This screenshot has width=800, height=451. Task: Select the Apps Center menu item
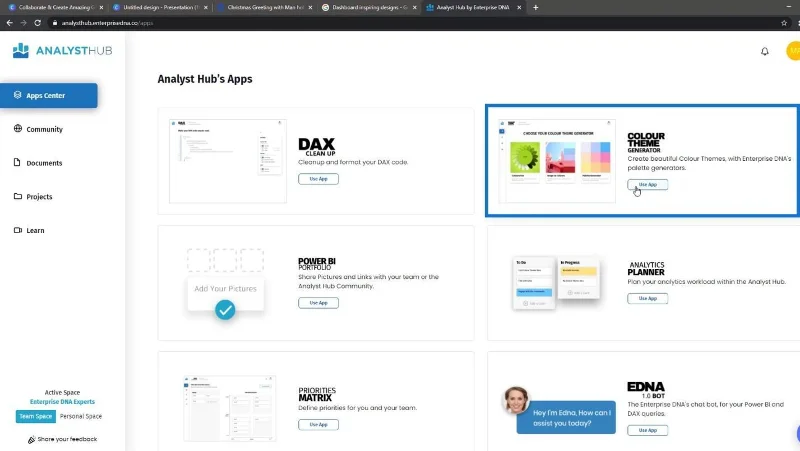[48, 95]
